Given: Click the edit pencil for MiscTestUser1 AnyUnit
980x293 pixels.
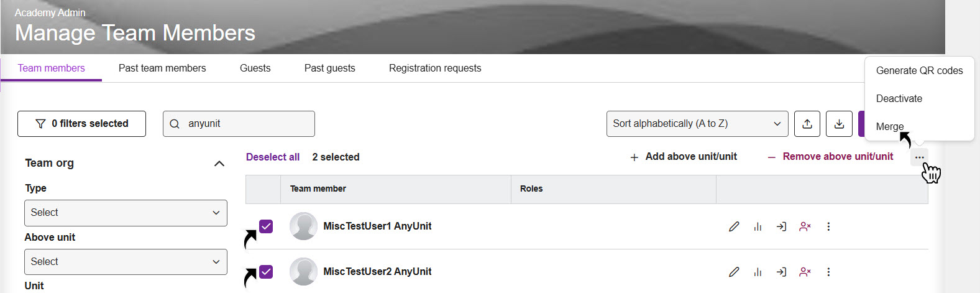Looking at the screenshot, I should 734,226.
